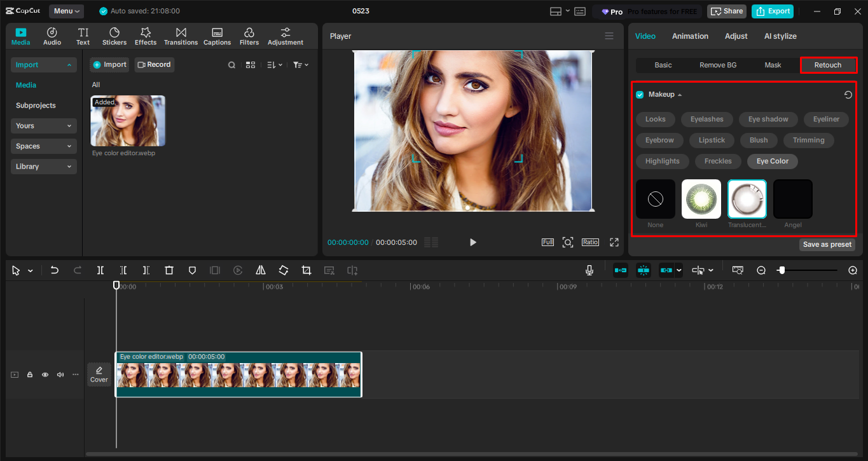The height and width of the screenshot is (461, 868).
Task: Click the Export button
Action: (772, 11)
